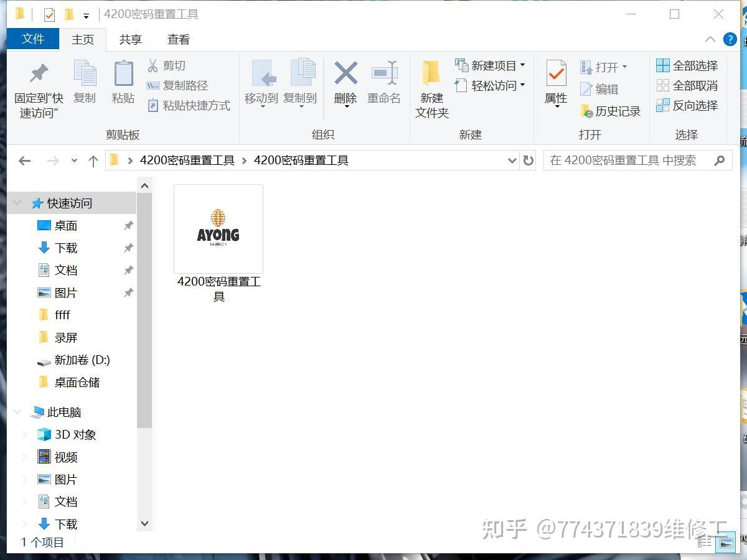
Task: Click Invert selection option
Action: [687, 106]
